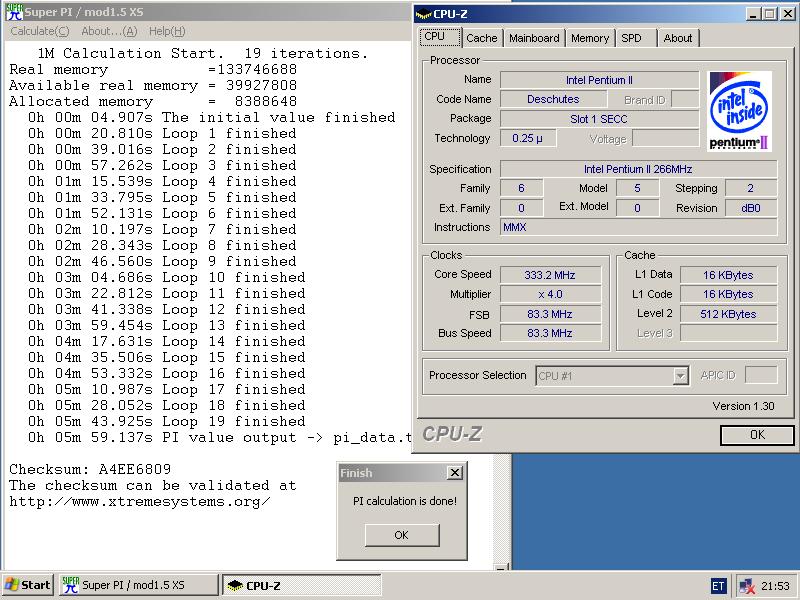The height and width of the screenshot is (600, 800).
Task: Click the Specification field Intel Pentium II 266MHz
Action: 638,169
